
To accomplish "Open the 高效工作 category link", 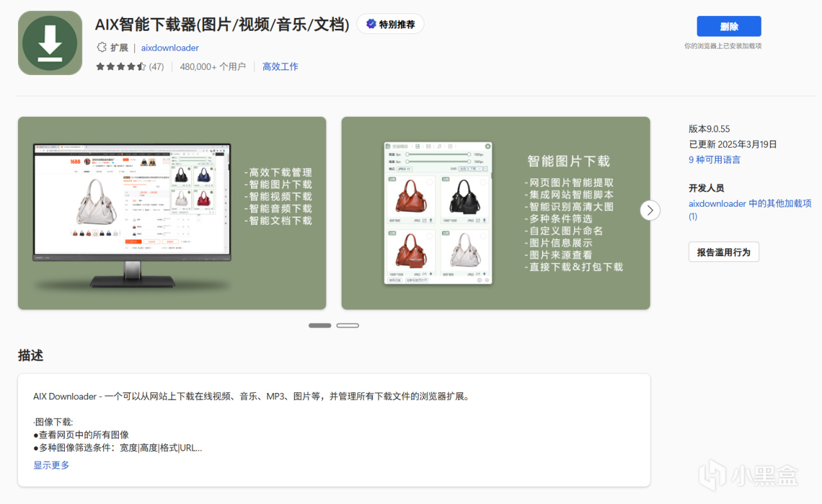I will tap(281, 67).
